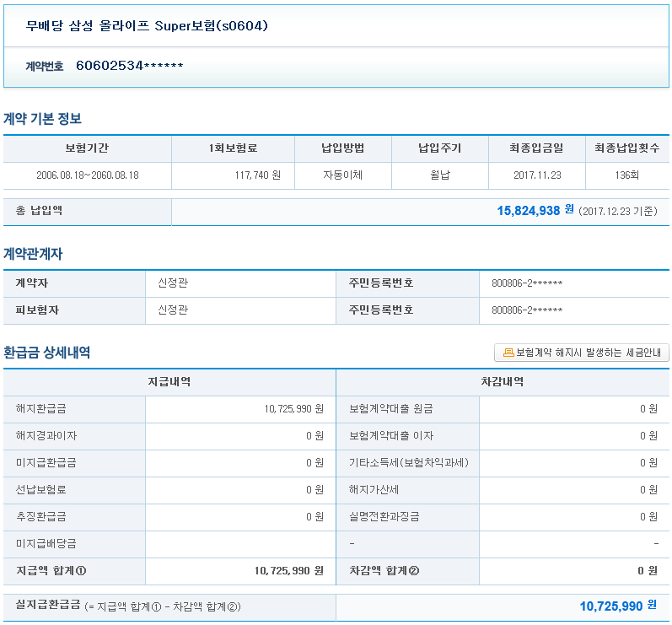The image size is (672, 625).
Task: Click the 보험기간 column header
Action: click(87, 148)
